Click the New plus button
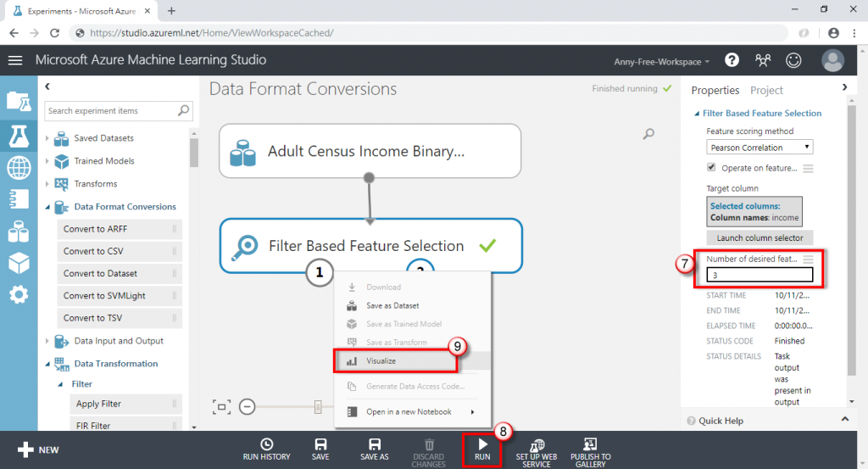The image size is (868, 469). point(37,449)
